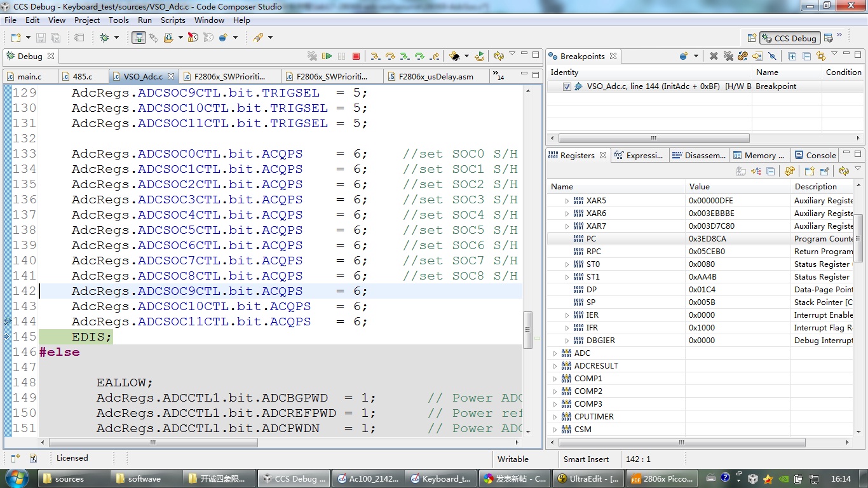Expand the ADC register group
868x488 pixels.
tap(555, 353)
